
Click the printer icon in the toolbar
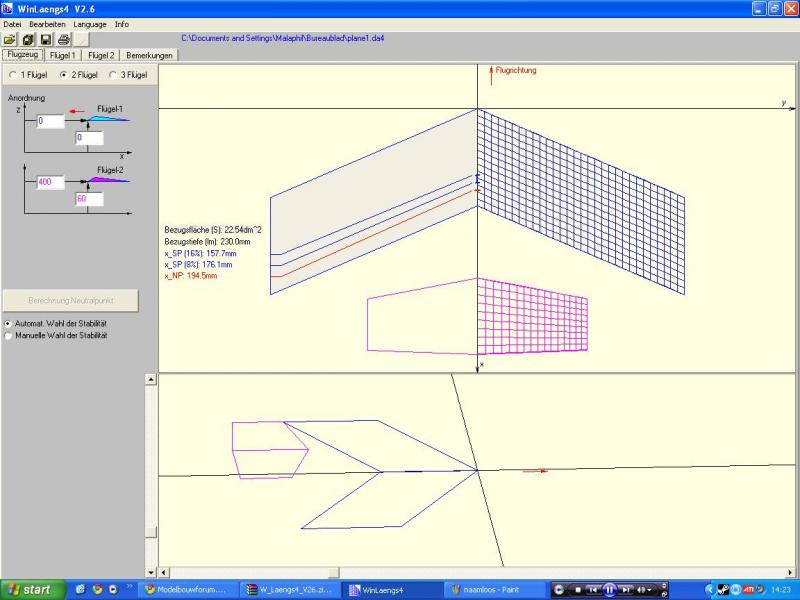[x=63, y=39]
